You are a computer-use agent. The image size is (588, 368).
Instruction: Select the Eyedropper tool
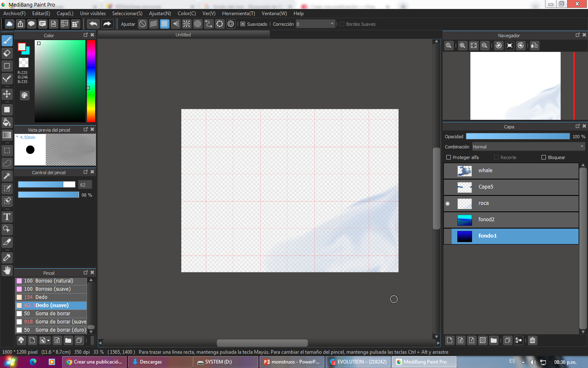coord(7,258)
